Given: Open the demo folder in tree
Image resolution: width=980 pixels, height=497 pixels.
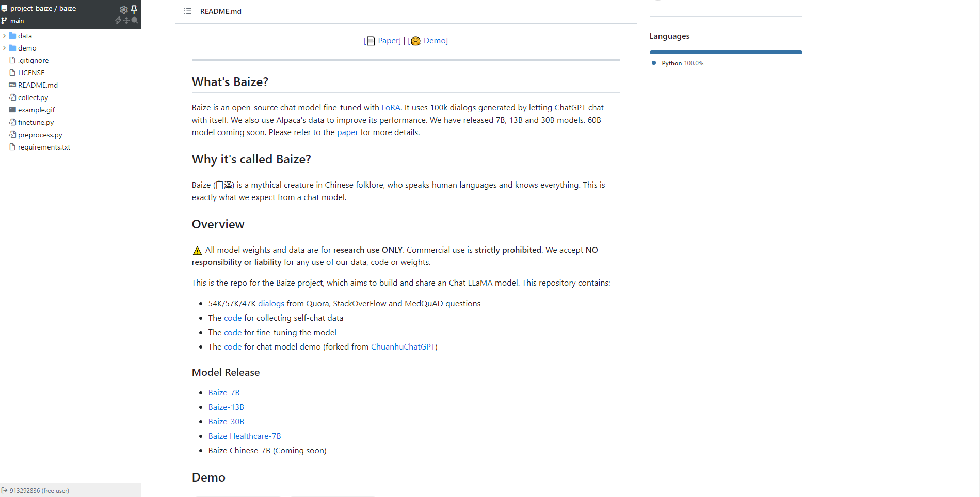Looking at the screenshot, I should (x=27, y=48).
